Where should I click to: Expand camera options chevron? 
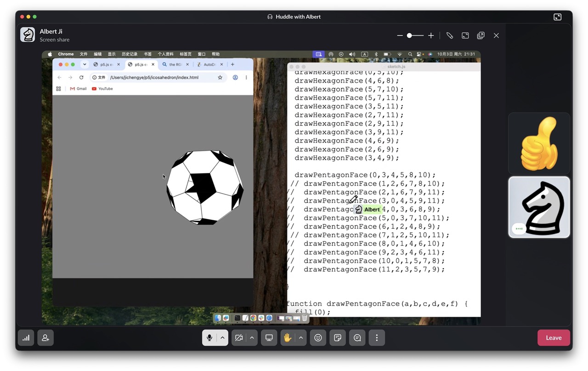(252, 338)
